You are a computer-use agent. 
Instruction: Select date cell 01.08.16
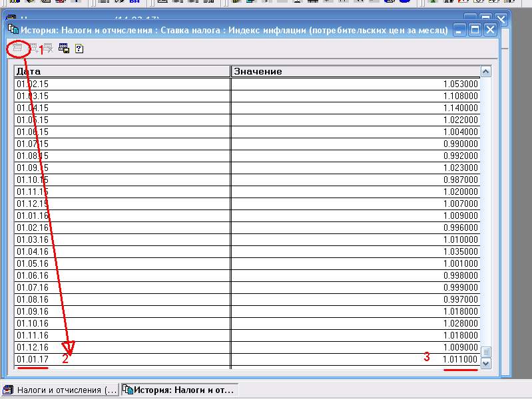click(122, 299)
